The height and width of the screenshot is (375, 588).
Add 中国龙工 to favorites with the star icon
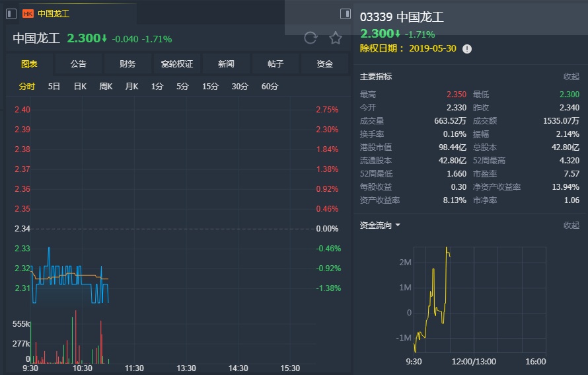pyautogui.click(x=336, y=38)
